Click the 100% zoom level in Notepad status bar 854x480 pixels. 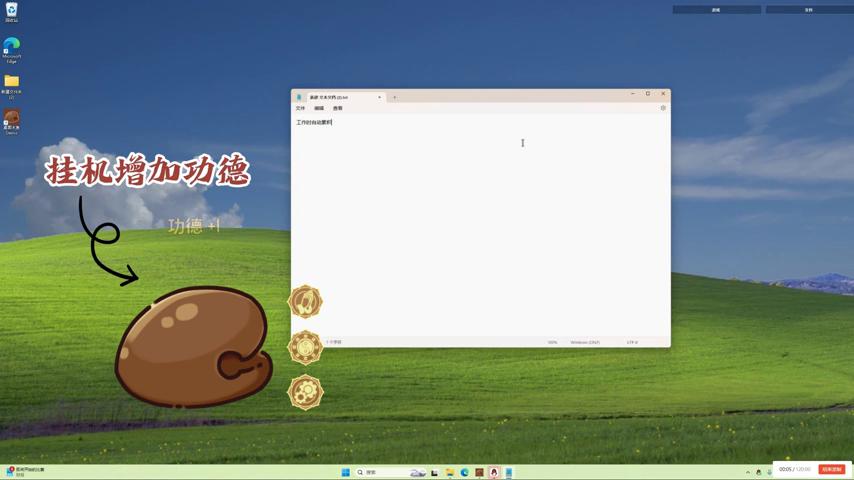(x=552, y=342)
